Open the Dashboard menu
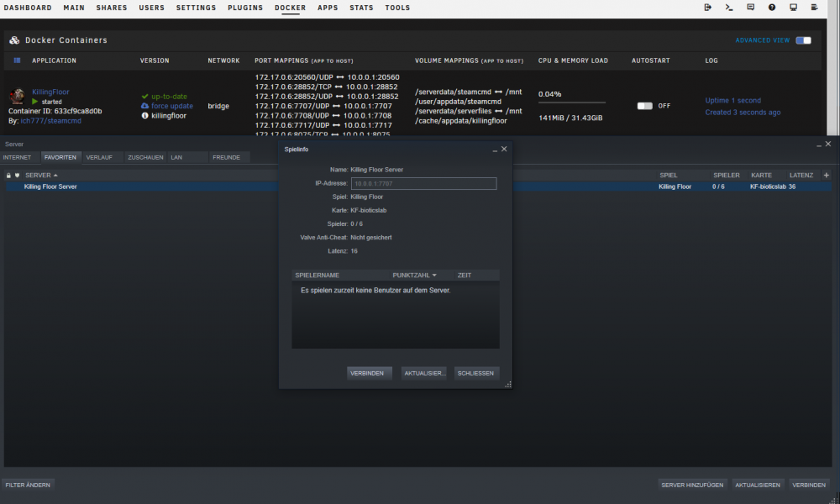Image resolution: width=840 pixels, height=504 pixels. [28, 8]
